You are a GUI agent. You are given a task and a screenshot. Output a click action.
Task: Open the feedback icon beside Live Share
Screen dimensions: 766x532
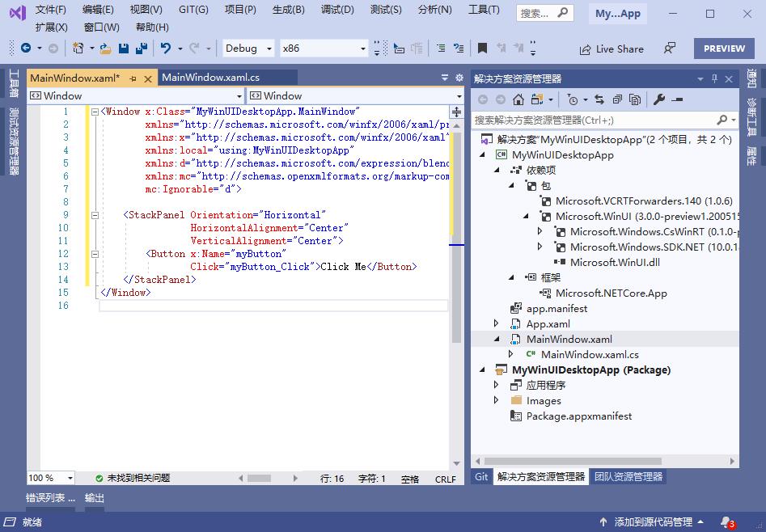(669, 49)
